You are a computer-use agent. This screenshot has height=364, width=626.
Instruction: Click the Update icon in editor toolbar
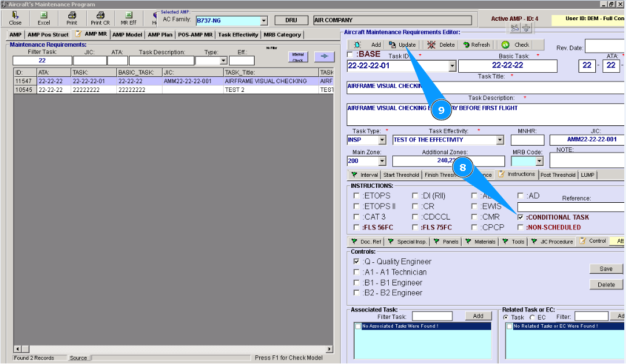(x=392, y=44)
